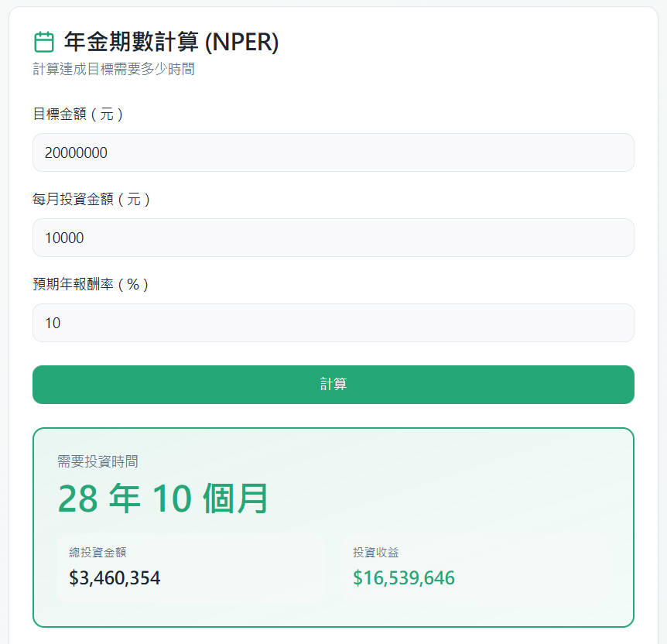Click the 年金期數計算 (NPER) heading
Image resolution: width=667 pixels, height=644 pixels.
(x=171, y=43)
